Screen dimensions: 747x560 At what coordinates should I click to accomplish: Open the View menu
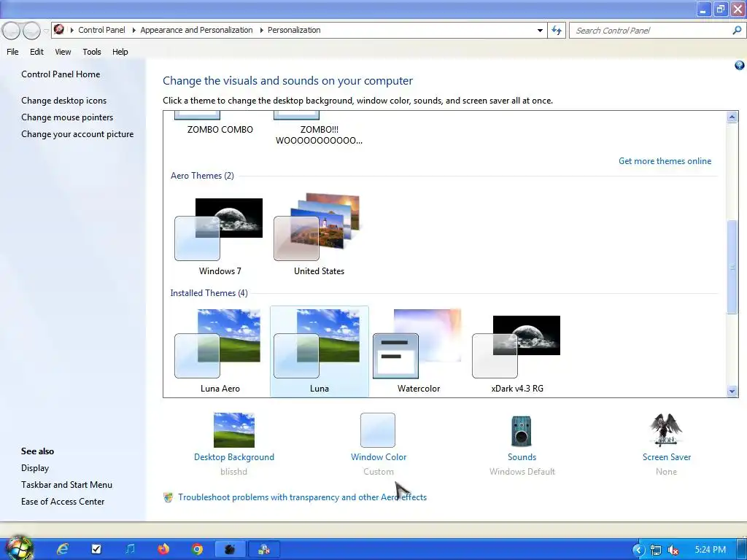63,52
